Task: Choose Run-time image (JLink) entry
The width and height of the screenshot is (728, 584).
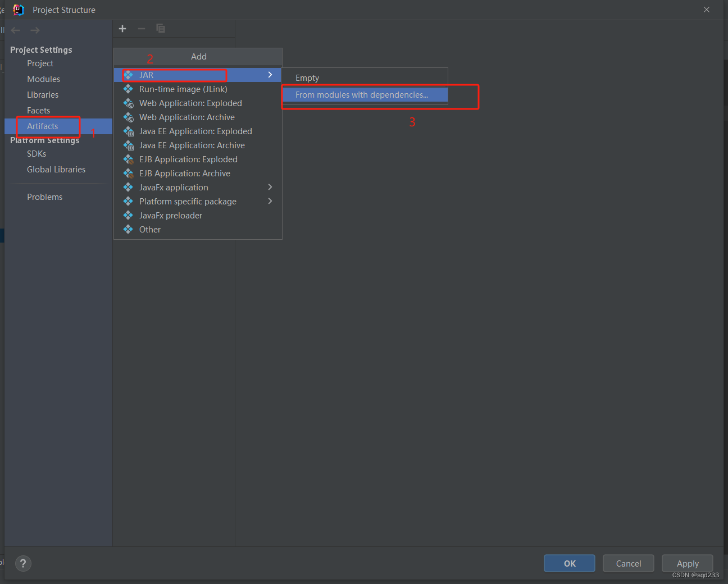Action: click(x=197, y=89)
